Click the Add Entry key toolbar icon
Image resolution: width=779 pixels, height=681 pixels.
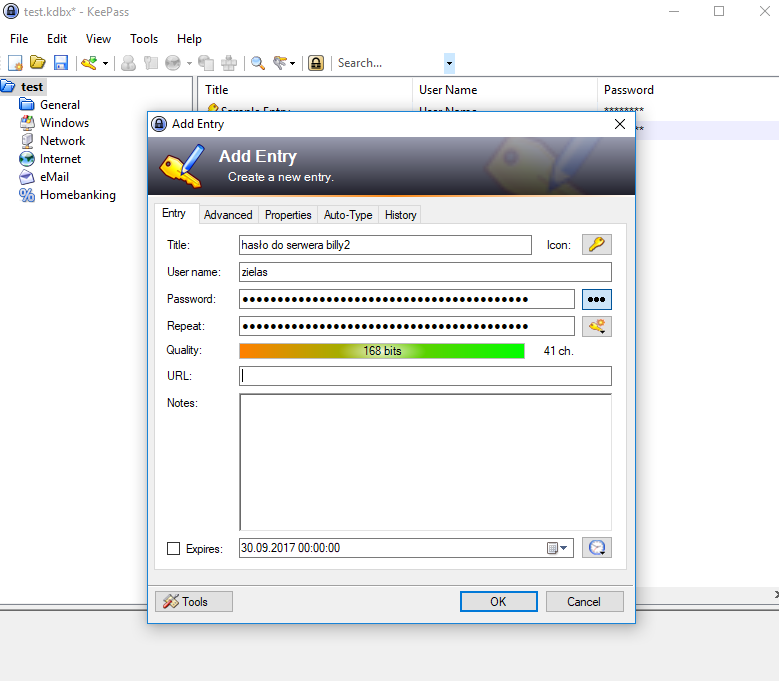[x=89, y=63]
